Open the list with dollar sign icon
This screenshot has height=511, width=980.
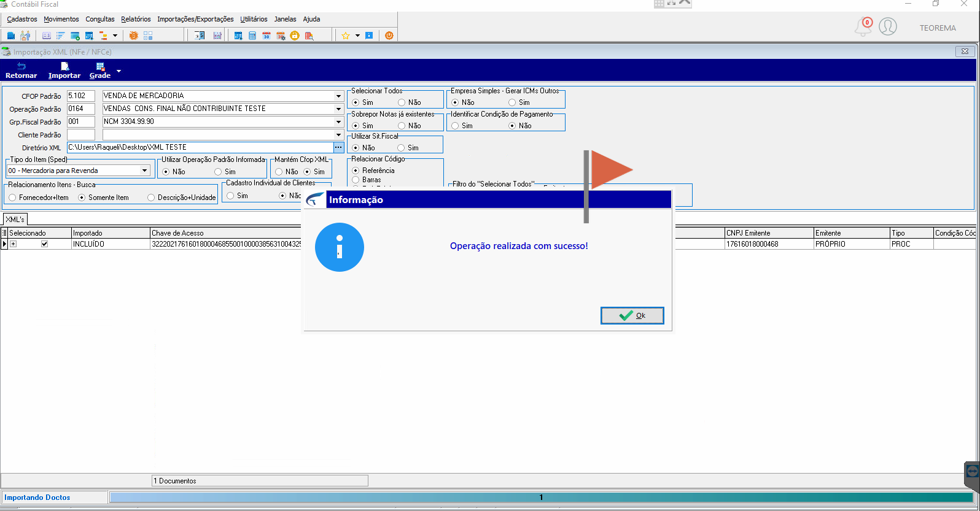click(200, 36)
